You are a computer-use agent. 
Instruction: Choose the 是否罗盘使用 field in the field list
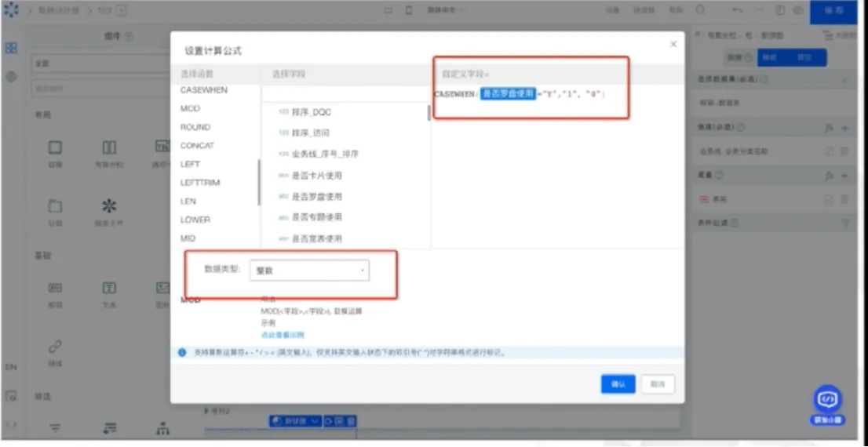pos(310,196)
